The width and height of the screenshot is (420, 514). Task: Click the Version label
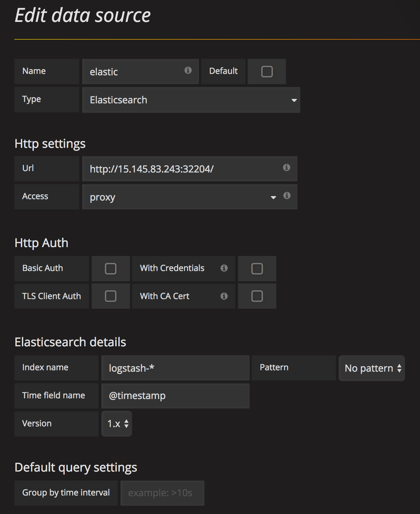[37, 423]
